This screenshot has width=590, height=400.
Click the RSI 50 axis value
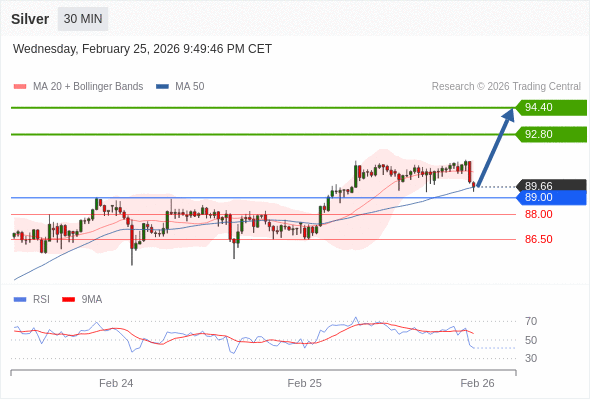[531, 340]
